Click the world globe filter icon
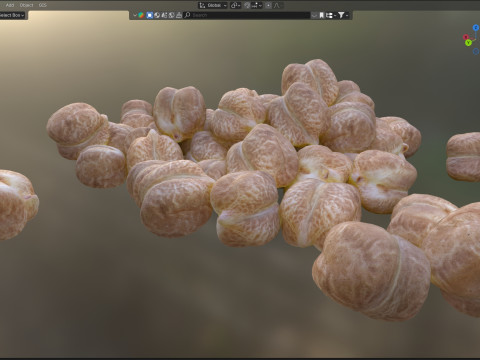This screenshot has width=480, height=360. pyautogui.click(x=172, y=15)
